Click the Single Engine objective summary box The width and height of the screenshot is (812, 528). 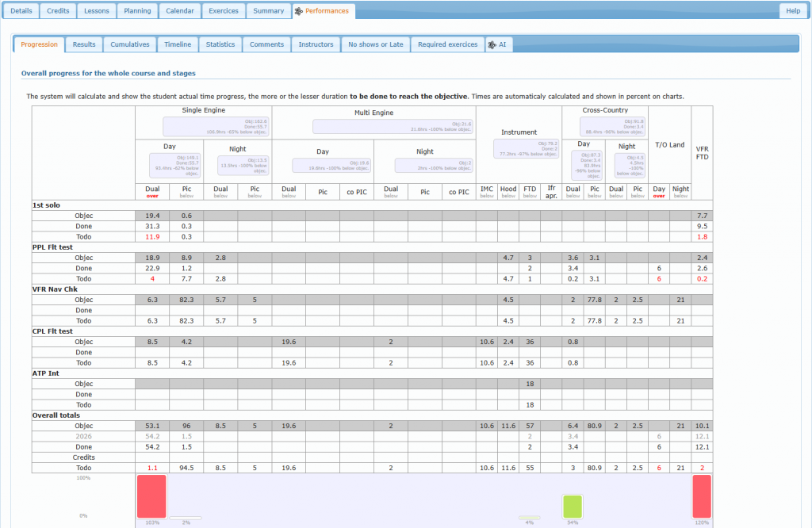coord(216,127)
